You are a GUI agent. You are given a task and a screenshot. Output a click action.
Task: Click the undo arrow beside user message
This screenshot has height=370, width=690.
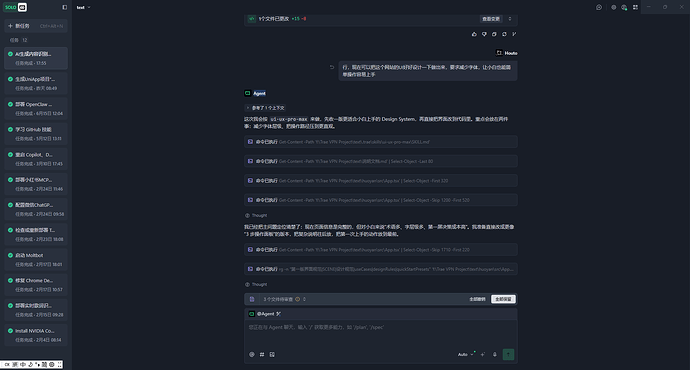click(x=332, y=67)
